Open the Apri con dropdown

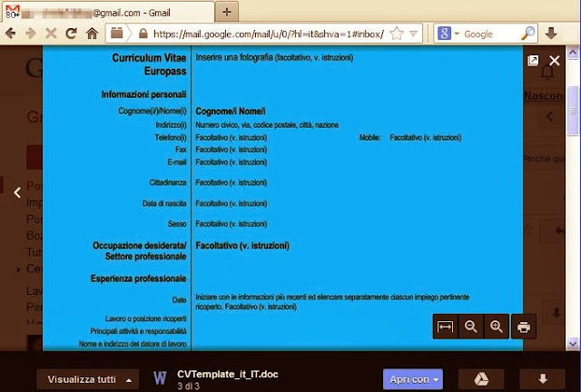(412, 378)
